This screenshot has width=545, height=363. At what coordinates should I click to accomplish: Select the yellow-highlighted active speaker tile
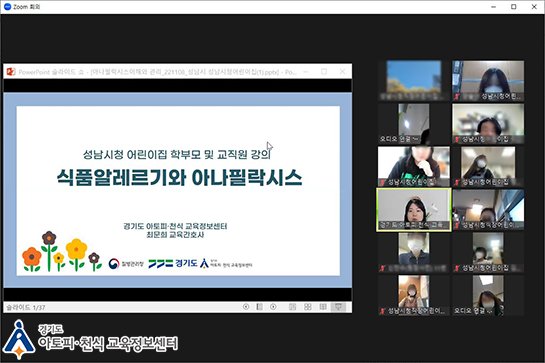click(414, 210)
